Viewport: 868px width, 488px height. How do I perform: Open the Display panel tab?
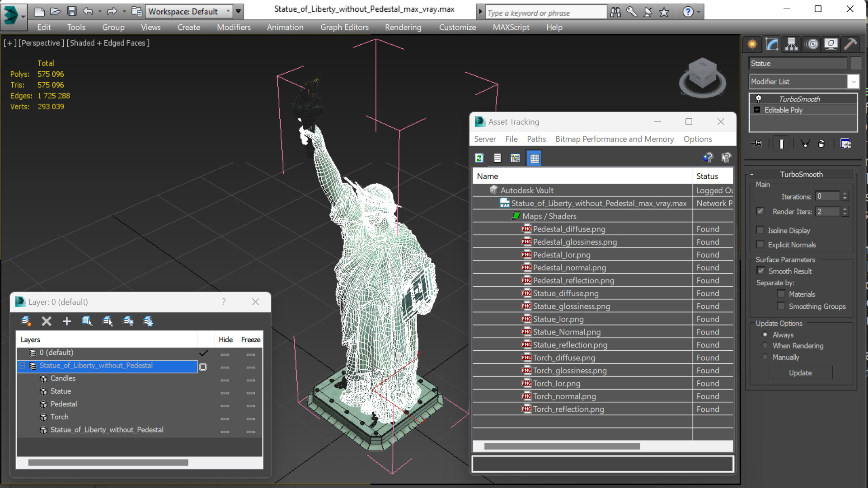pos(831,44)
